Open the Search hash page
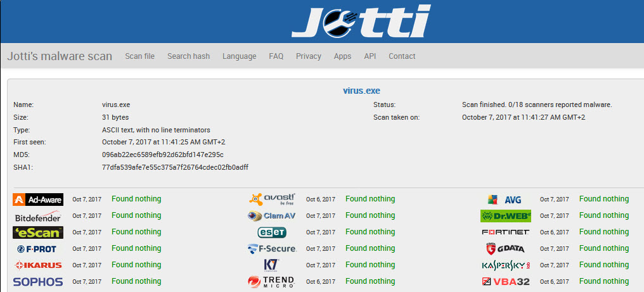The width and height of the screenshot is (644, 292). click(188, 56)
